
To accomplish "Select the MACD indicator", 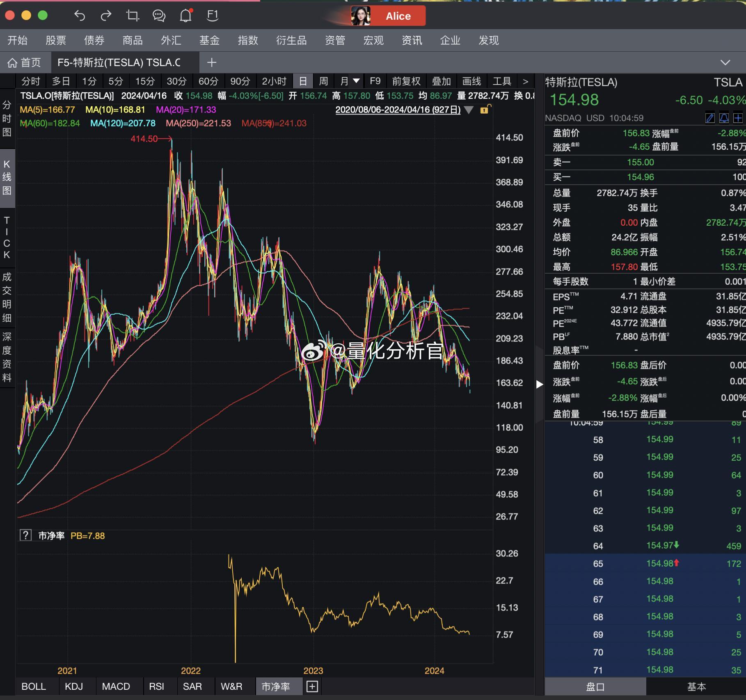I will [x=116, y=686].
